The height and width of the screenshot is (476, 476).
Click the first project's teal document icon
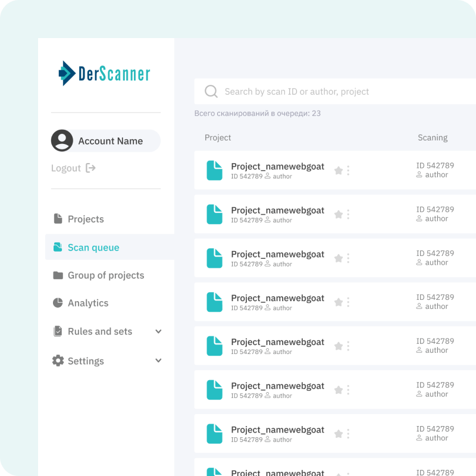pos(214,170)
